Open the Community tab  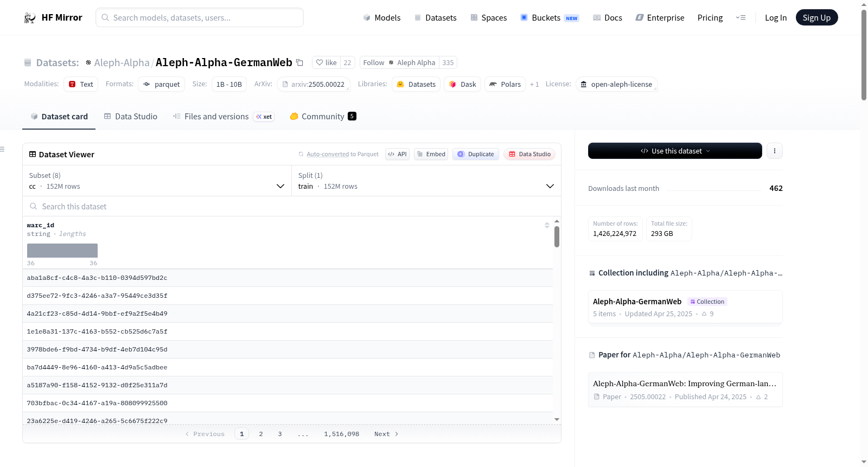click(323, 117)
